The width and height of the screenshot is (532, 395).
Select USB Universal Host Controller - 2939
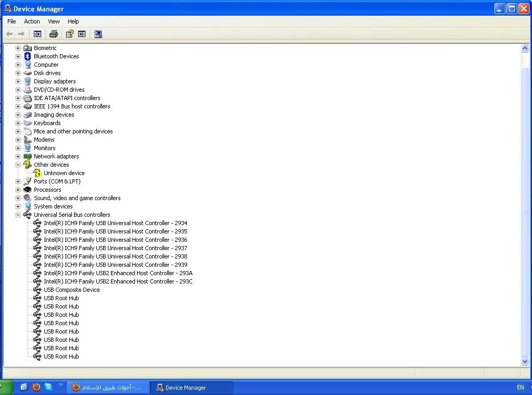[x=115, y=265]
